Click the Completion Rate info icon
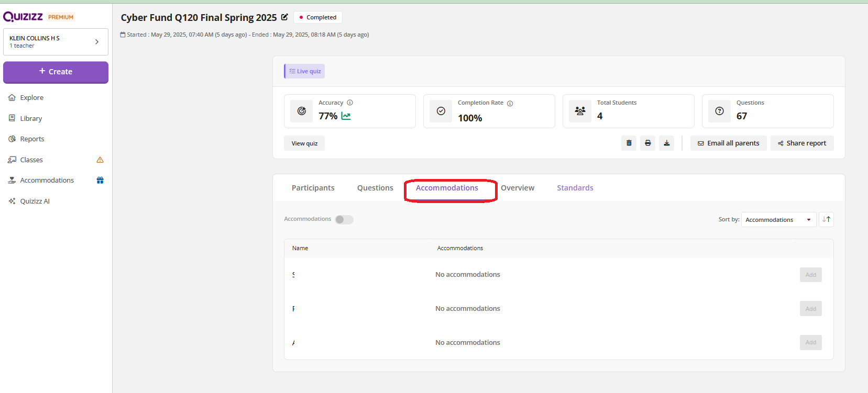Image resolution: width=868 pixels, height=393 pixels. point(510,104)
